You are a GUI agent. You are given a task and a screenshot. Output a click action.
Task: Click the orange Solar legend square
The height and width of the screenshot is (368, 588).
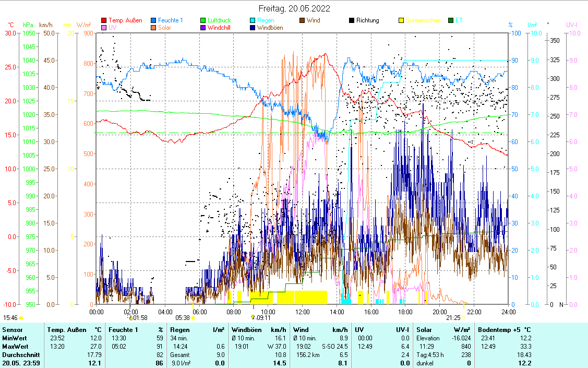tap(154, 28)
